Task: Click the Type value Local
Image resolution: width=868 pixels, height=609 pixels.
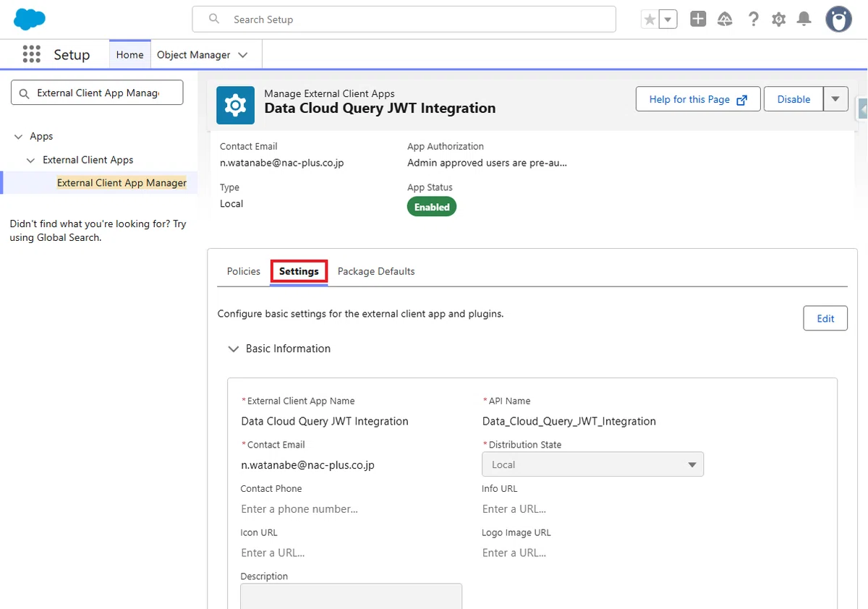Action: tap(231, 204)
